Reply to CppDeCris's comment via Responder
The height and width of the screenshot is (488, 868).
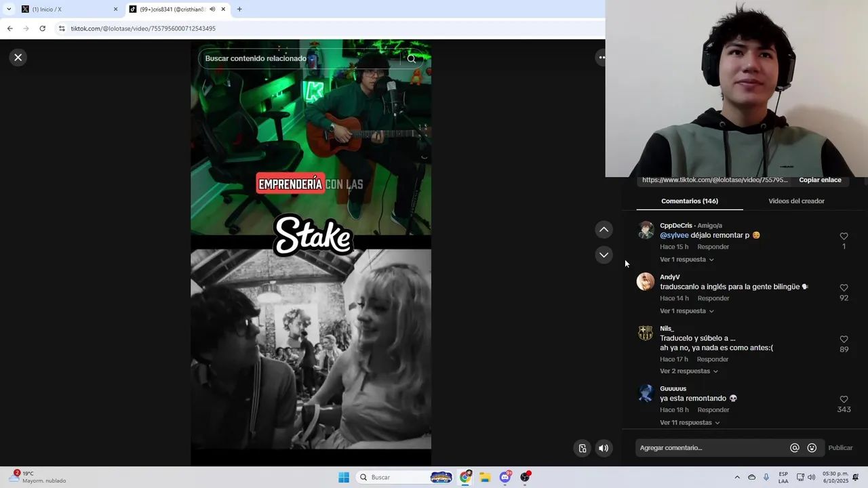pos(713,247)
